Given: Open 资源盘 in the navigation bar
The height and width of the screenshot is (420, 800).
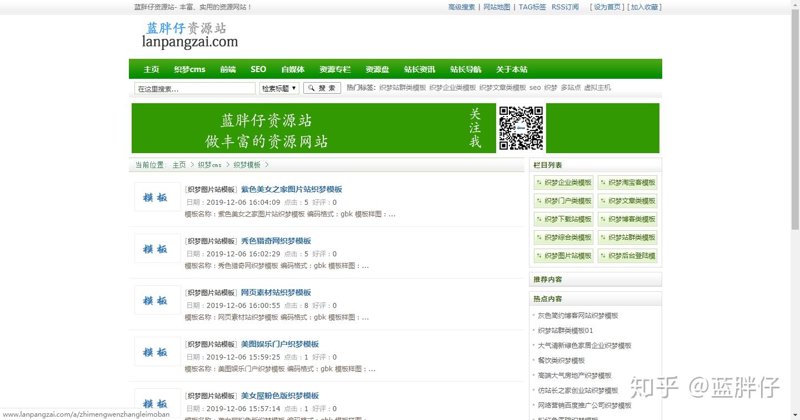Looking at the screenshot, I should (x=378, y=69).
